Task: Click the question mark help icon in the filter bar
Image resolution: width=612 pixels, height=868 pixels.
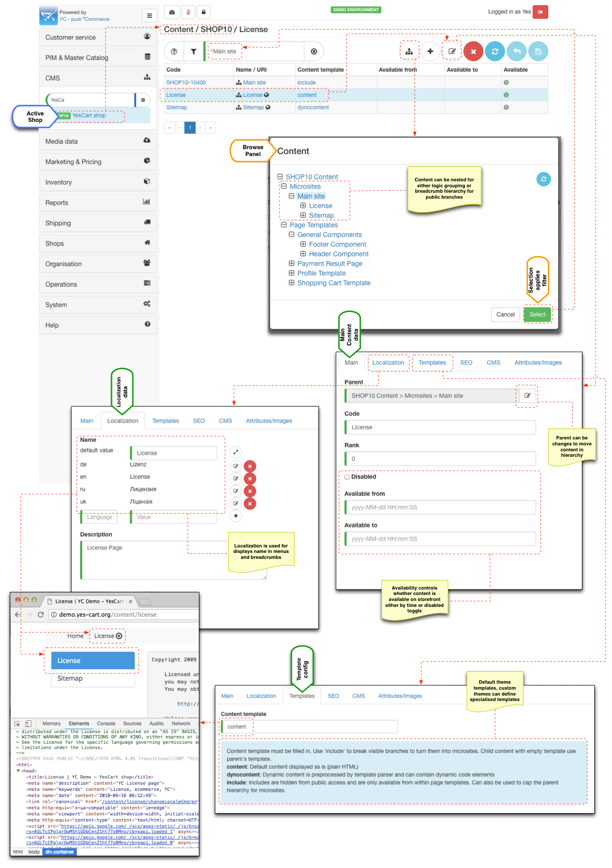Action: click(x=174, y=52)
